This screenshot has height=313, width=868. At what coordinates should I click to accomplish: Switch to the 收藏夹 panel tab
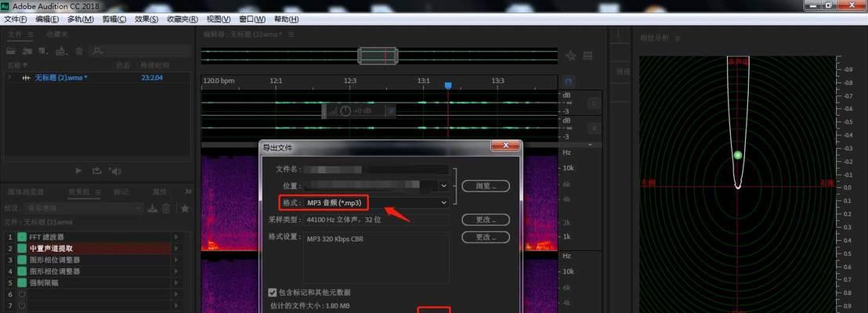coord(57,34)
